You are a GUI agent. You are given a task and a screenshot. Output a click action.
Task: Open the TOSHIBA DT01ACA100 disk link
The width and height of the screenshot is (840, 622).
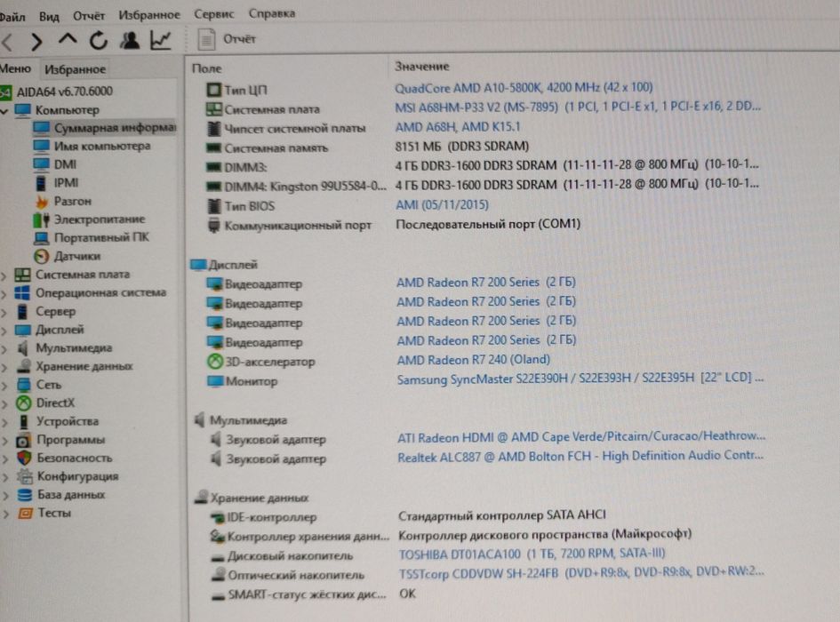click(532, 554)
